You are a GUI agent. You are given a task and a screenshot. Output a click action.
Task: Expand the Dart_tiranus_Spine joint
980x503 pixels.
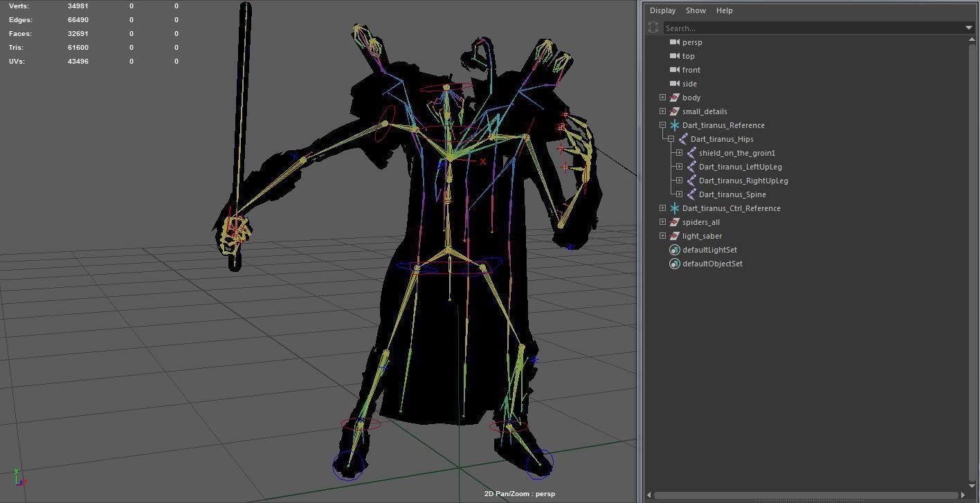(679, 194)
